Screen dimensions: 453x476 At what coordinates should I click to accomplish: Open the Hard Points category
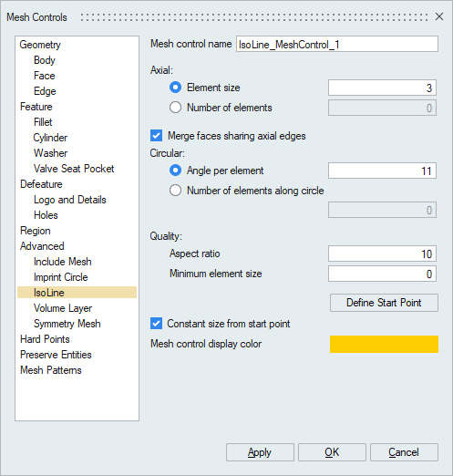(45, 339)
